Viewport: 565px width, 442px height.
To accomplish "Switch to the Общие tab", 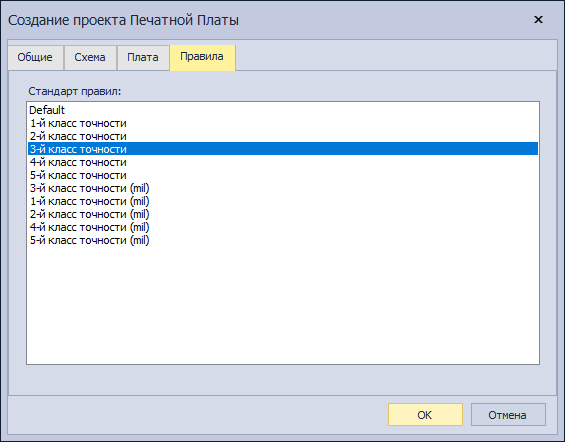I will coord(36,57).
